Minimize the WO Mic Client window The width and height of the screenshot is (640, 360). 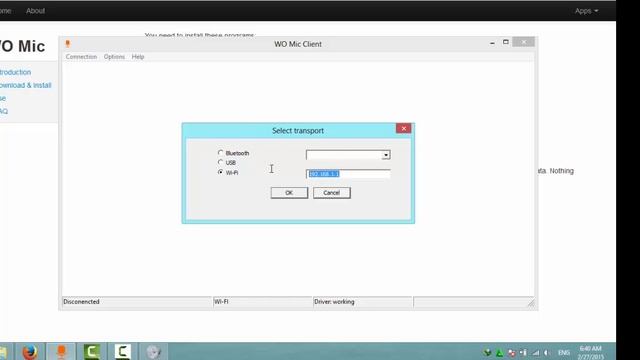(492, 42)
